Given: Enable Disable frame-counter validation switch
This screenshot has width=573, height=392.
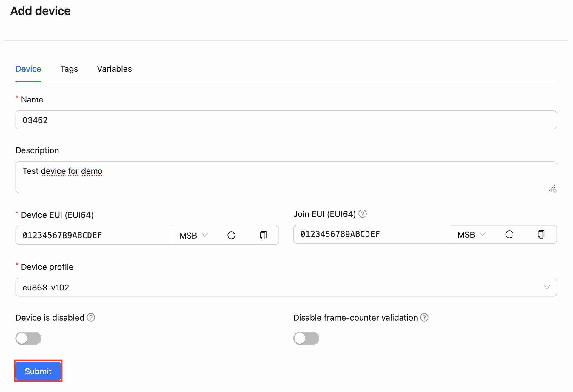Looking at the screenshot, I should point(306,338).
